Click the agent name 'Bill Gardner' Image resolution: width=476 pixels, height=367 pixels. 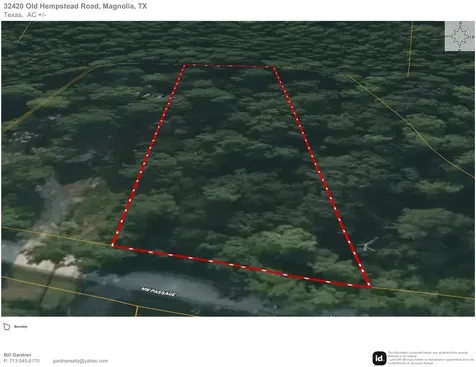[x=17, y=355]
